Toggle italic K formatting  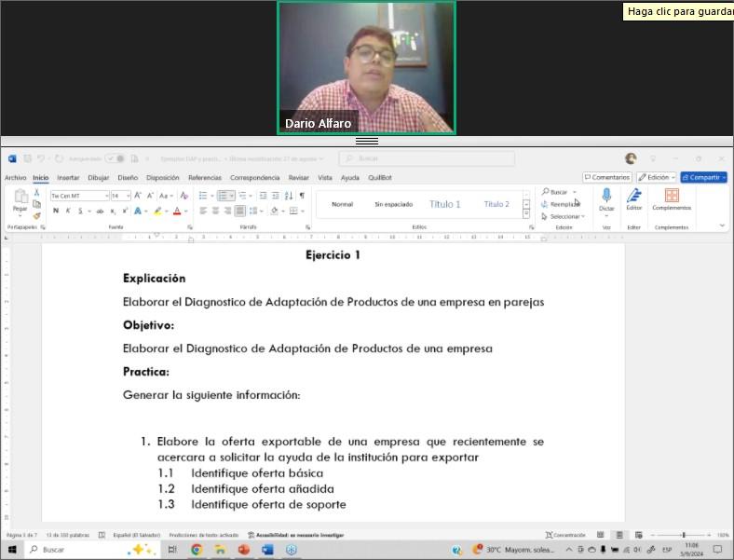68,211
